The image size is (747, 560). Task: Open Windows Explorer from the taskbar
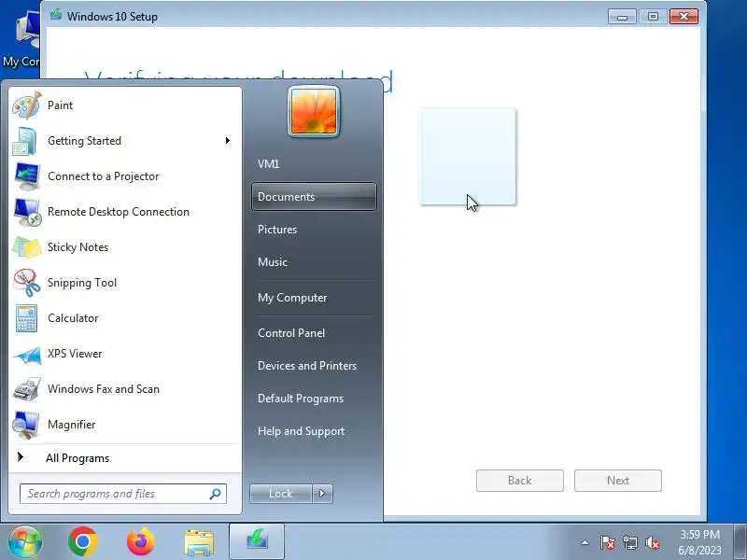pos(199,542)
